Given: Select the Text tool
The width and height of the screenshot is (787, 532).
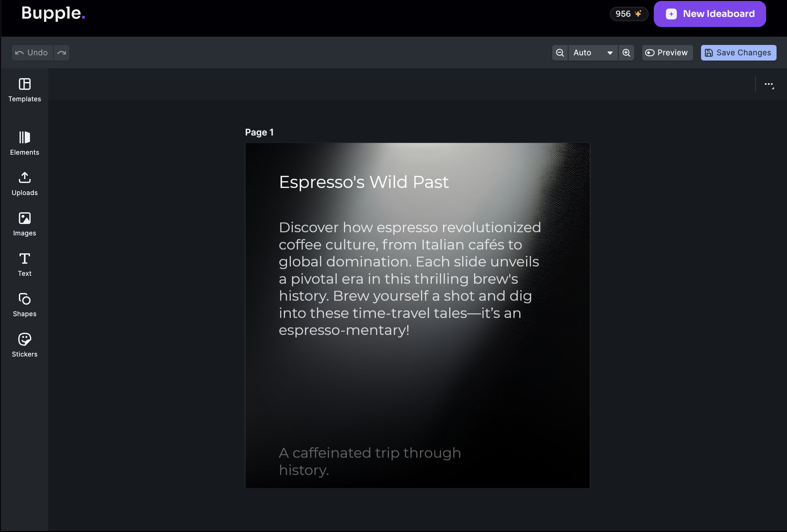Looking at the screenshot, I should pyautogui.click(x=24, y=264).
